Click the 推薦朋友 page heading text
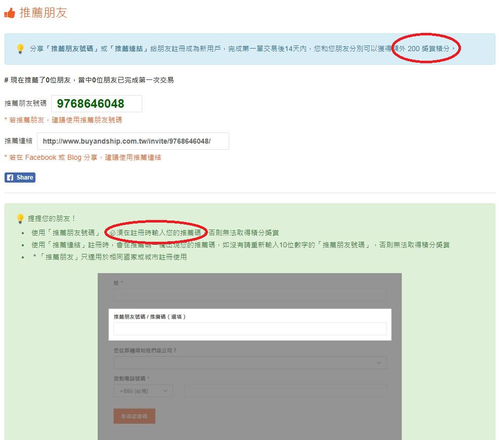The image size is (504, 440). click(43, 13)
